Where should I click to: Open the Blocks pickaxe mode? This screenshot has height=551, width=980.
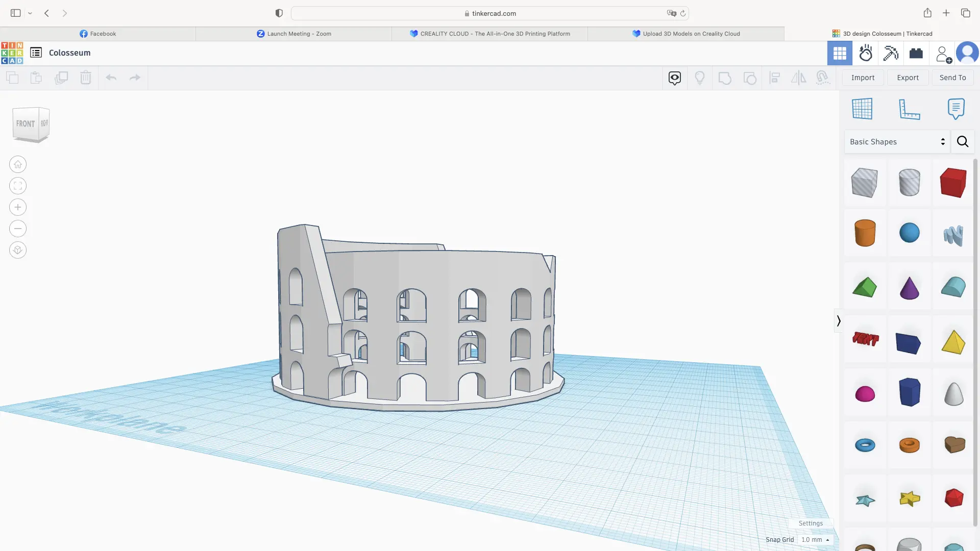click(x=891, y=53)
